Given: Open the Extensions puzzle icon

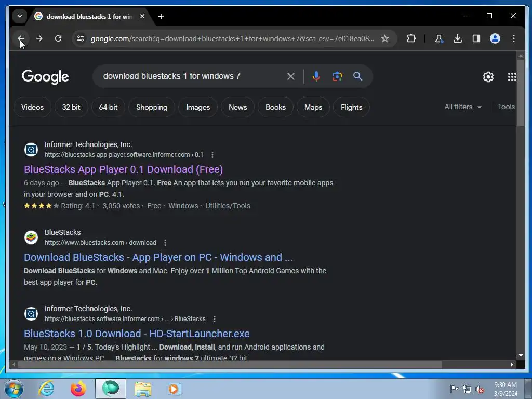Looking at the screenshot, I should [411, 38].
